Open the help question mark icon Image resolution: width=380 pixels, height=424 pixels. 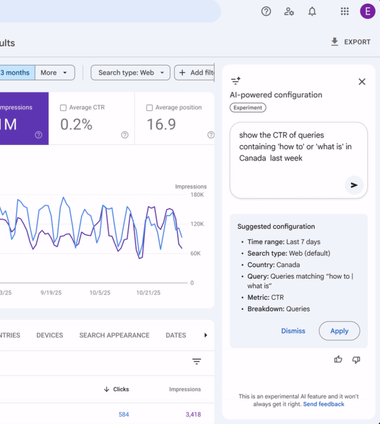click(266, 11)
